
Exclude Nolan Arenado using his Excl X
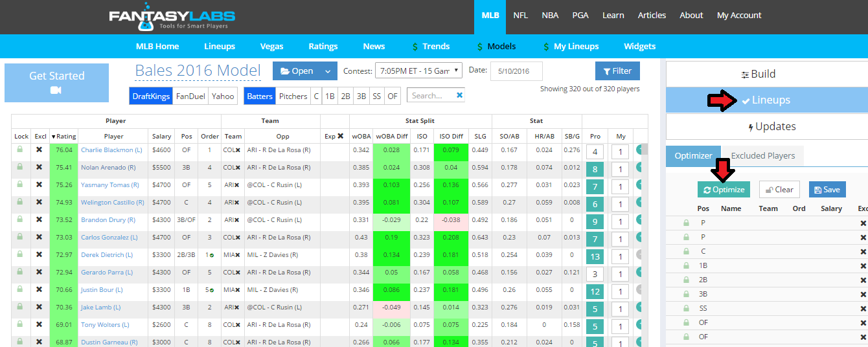(x=39, y=167)
